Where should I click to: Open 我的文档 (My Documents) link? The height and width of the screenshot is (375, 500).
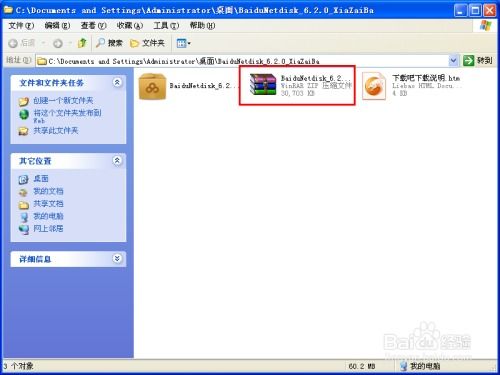point(48,191)
